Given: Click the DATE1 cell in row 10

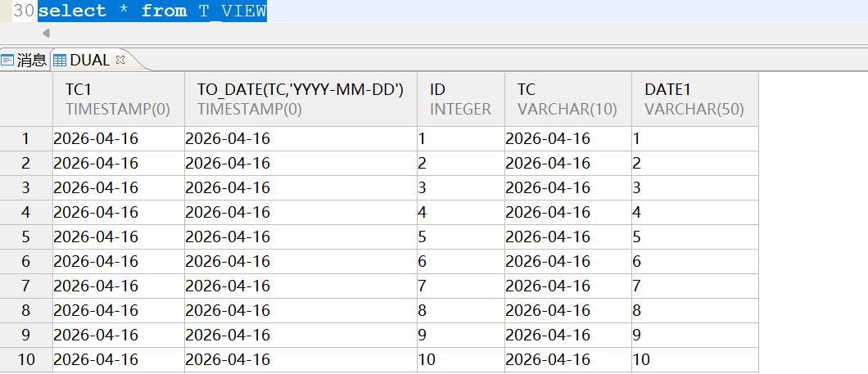Looking at the screenshot, I should tap(694, 360).
